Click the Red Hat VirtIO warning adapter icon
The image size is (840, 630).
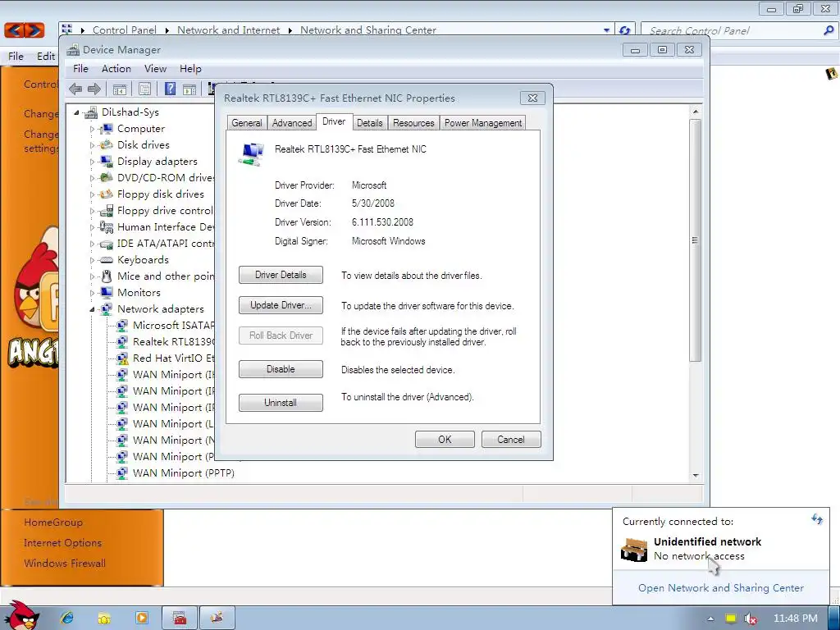(122, 358)
